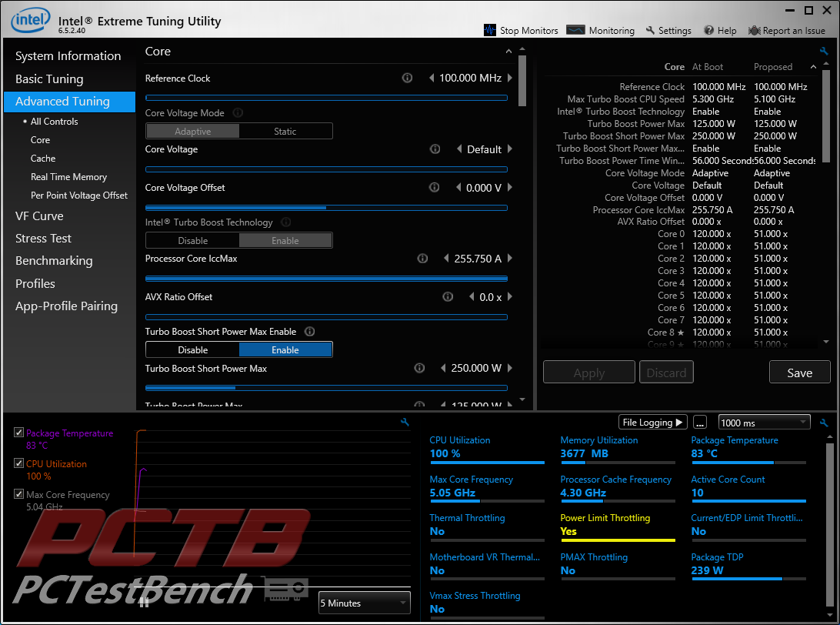Screen dimensions: 840x625
Task: Open Benchmarking section
Action: point(54,261)
